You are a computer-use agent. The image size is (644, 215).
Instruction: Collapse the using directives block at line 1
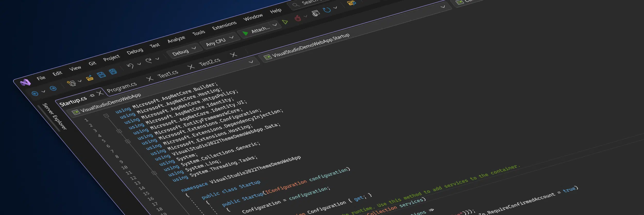coord(106,116)
